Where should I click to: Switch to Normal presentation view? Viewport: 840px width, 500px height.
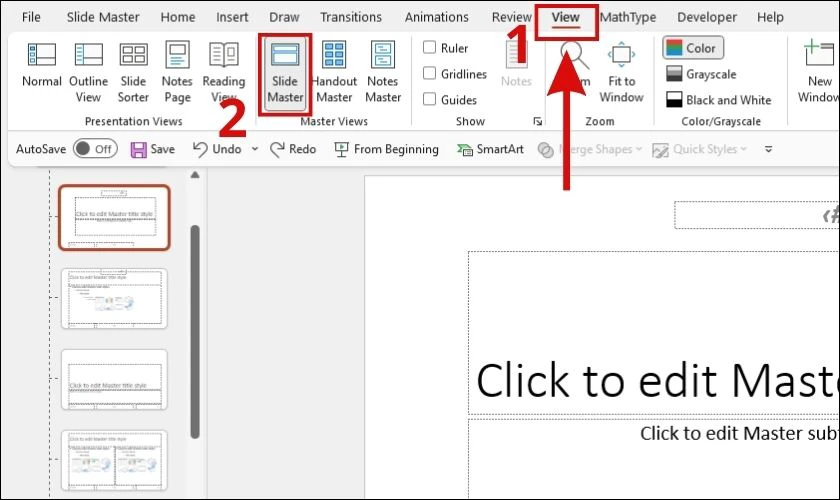(x=42, y=65)
